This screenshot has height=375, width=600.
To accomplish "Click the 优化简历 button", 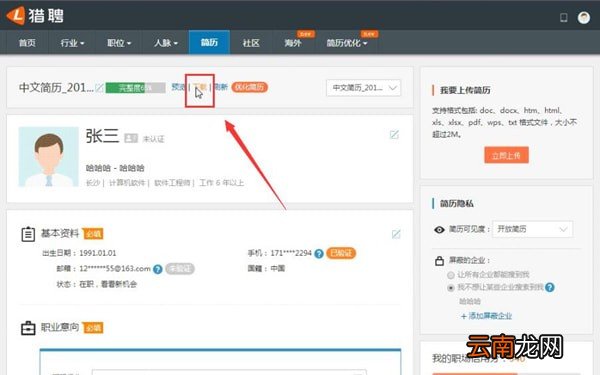I will 249,87.
